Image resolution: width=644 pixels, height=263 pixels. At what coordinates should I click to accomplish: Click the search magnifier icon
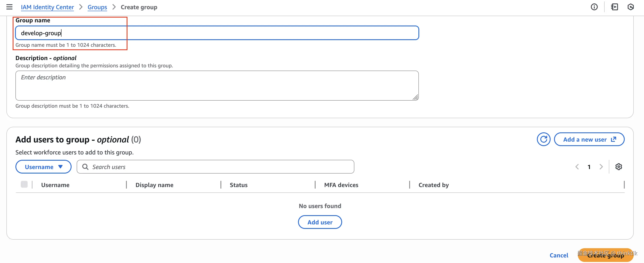click(x=85, y=167)
